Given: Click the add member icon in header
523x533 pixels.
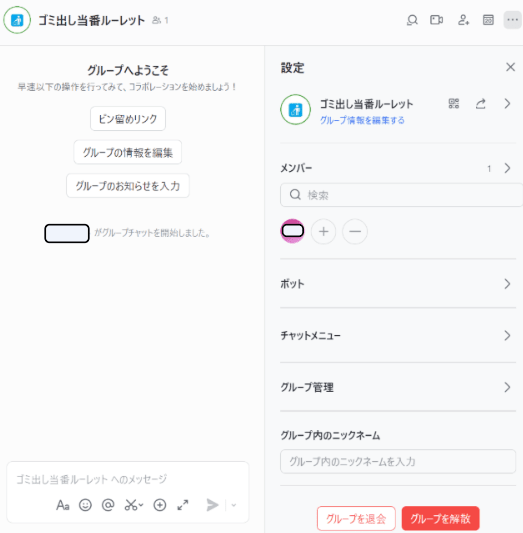Looking at the screenshot, I should (463, 20).
